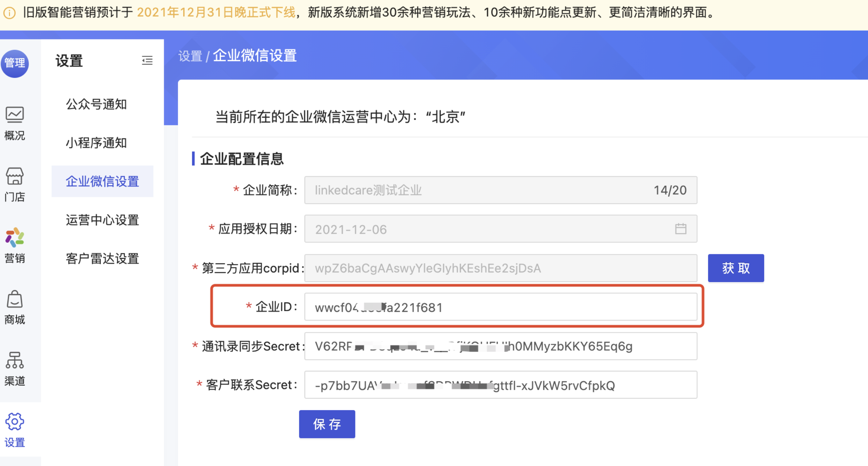Click the 获取 button

tap(736, 268)
